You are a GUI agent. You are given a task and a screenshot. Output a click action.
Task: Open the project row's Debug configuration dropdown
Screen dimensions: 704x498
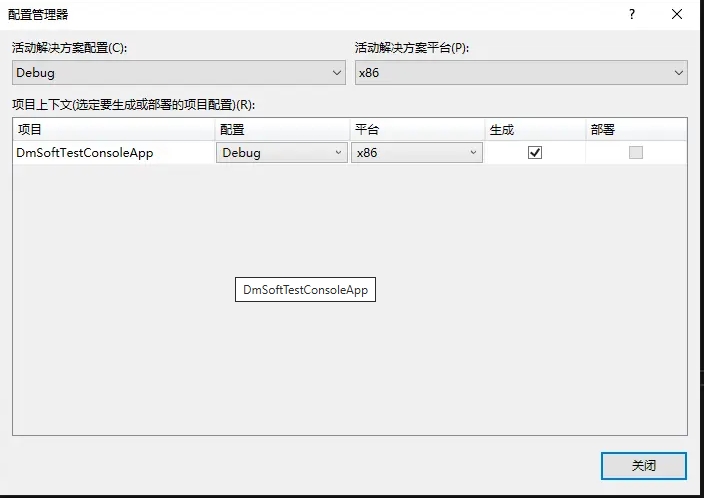(282, 153)
